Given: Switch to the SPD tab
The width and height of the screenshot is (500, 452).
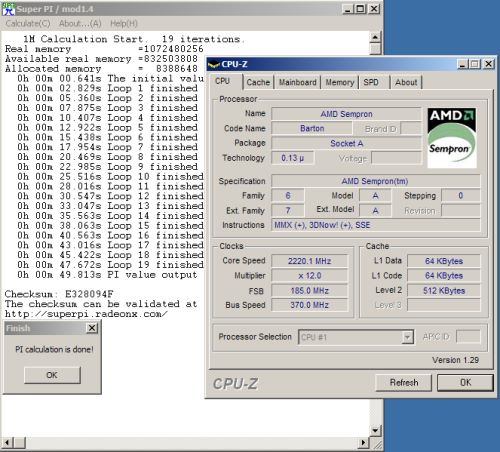Looking at the screenshot, I should [x=371, y=82].
